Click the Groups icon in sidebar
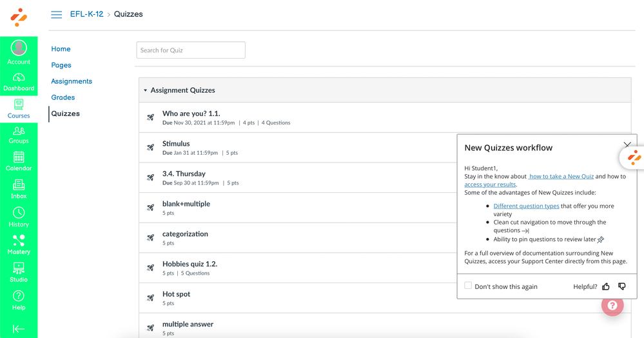The width and height of the screenshot is (644, 338). (x=19, y=134)
